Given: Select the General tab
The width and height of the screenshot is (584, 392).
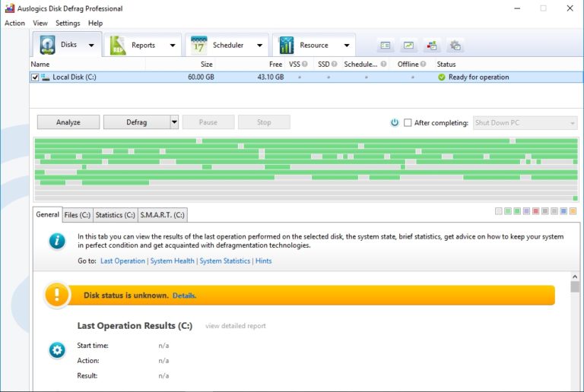Looking at the screenshot, I should tap(48, 214).
